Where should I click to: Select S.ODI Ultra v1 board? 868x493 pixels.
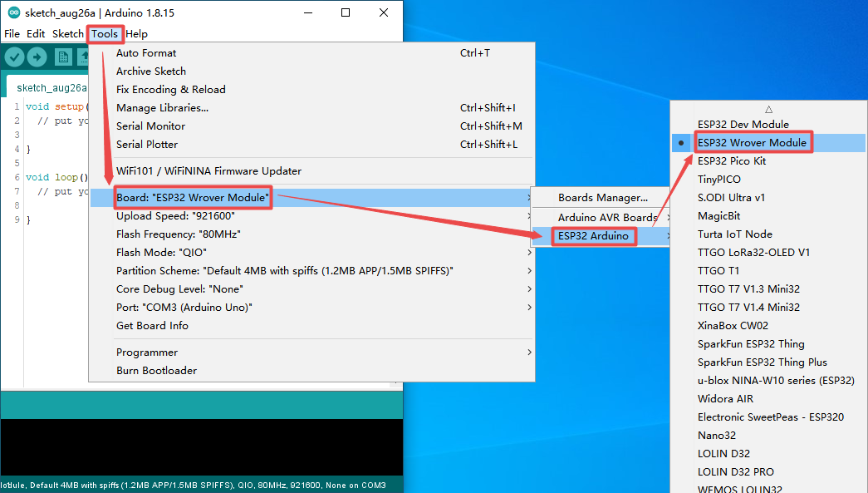768,198
